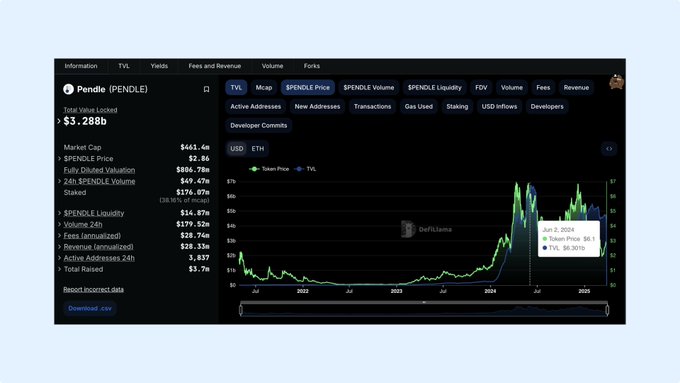Enable the Developers metric

pos(547,107)
